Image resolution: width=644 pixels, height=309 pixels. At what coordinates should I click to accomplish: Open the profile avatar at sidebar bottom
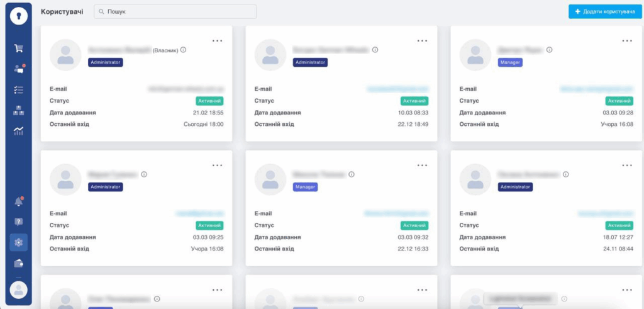pos(19,289)
